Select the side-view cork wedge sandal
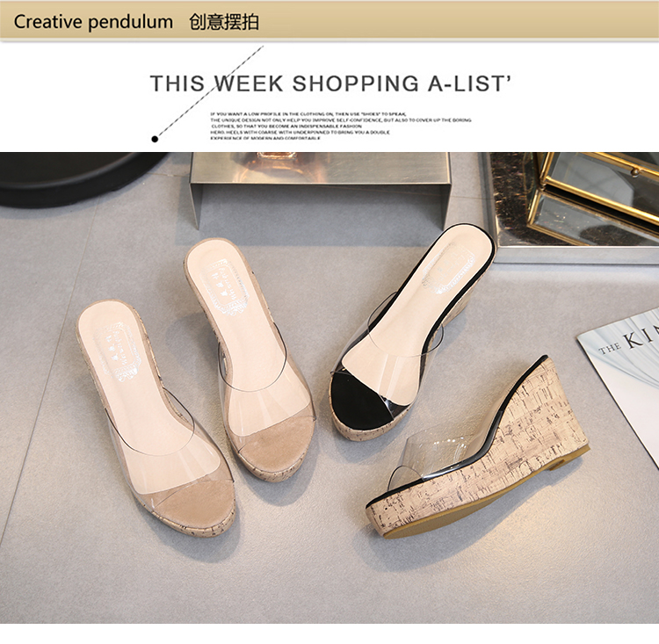This screenshot has width=659, height=644. pos(477,448)
